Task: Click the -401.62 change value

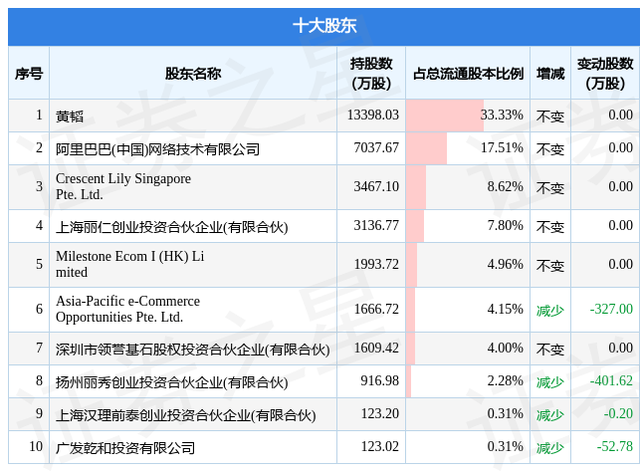Action: (609, 381)
